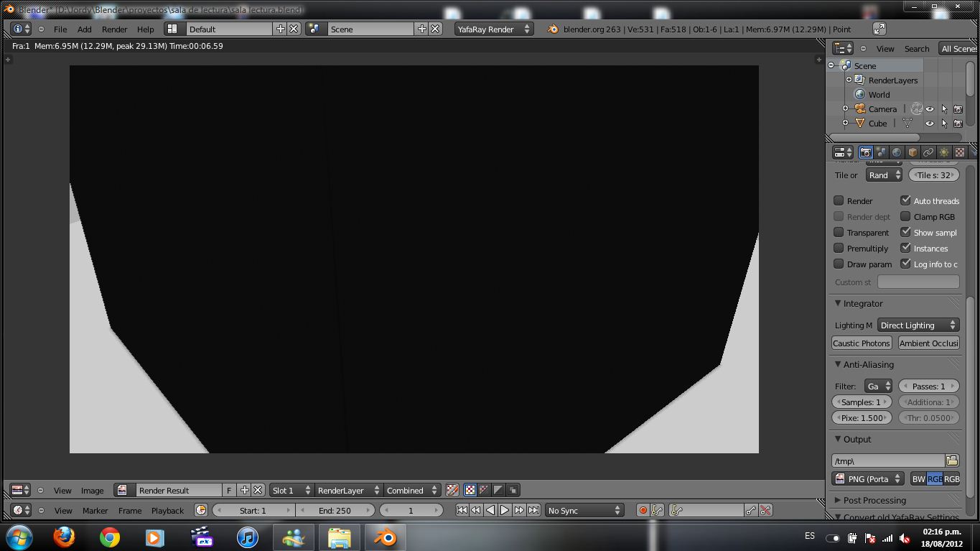Click the output path folder browse icon
This screenshot has height=551, width=980.
952,460
